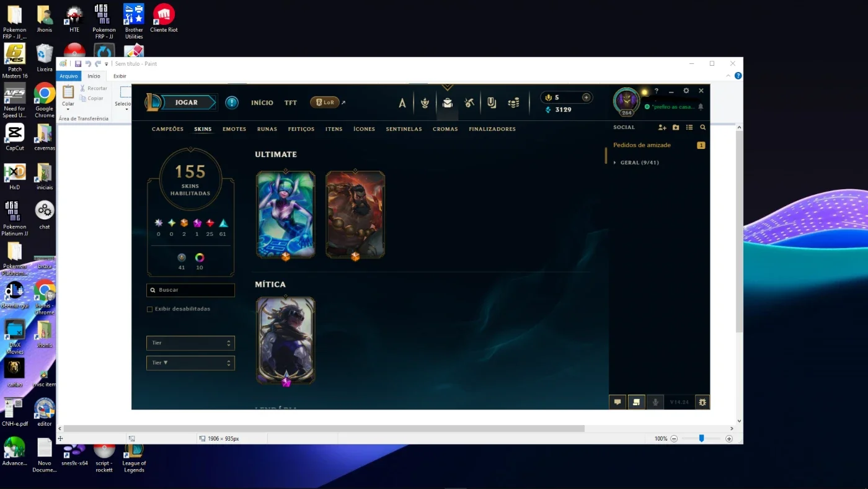Click the round plus next to RP balance
868x489 pixels.
586,97
